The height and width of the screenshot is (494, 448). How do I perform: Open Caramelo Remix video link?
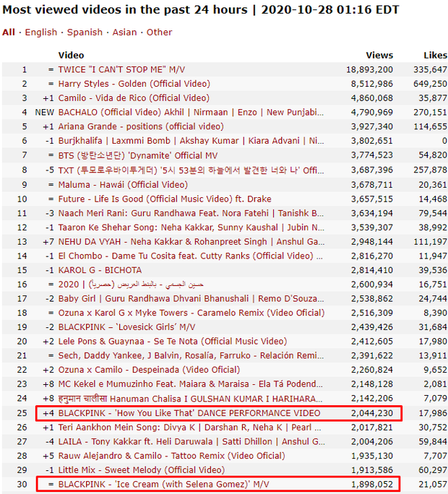click(191, 313)
